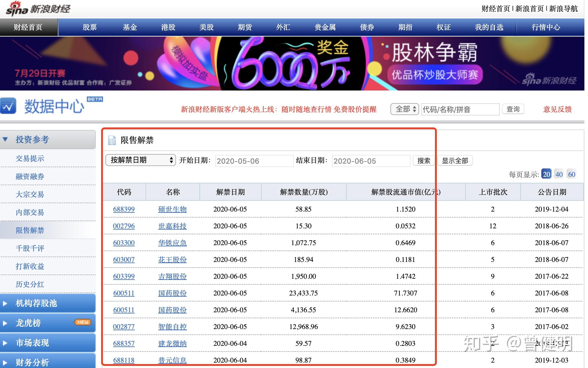Open the 按解禁日期 sort dropdown

[141, 160]
